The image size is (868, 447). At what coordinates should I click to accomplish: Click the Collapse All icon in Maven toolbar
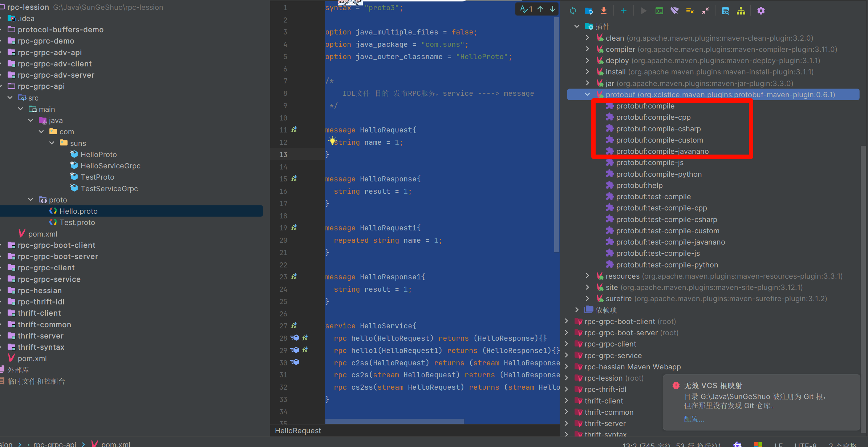[x=705, y=11]
